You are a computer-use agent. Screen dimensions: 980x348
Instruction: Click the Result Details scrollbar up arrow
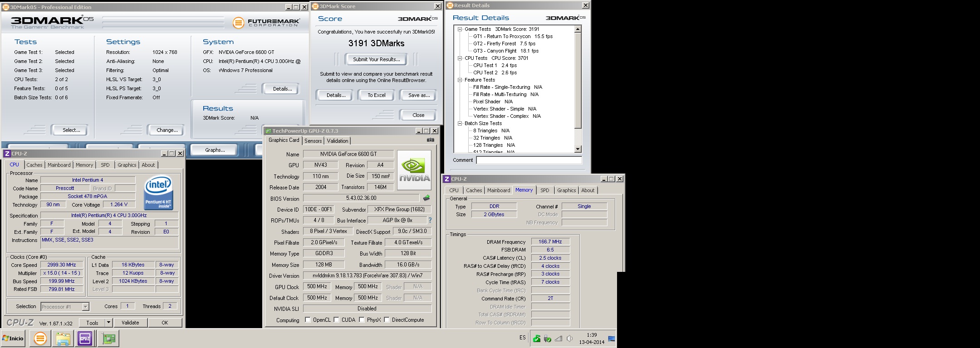coord(578,29)
